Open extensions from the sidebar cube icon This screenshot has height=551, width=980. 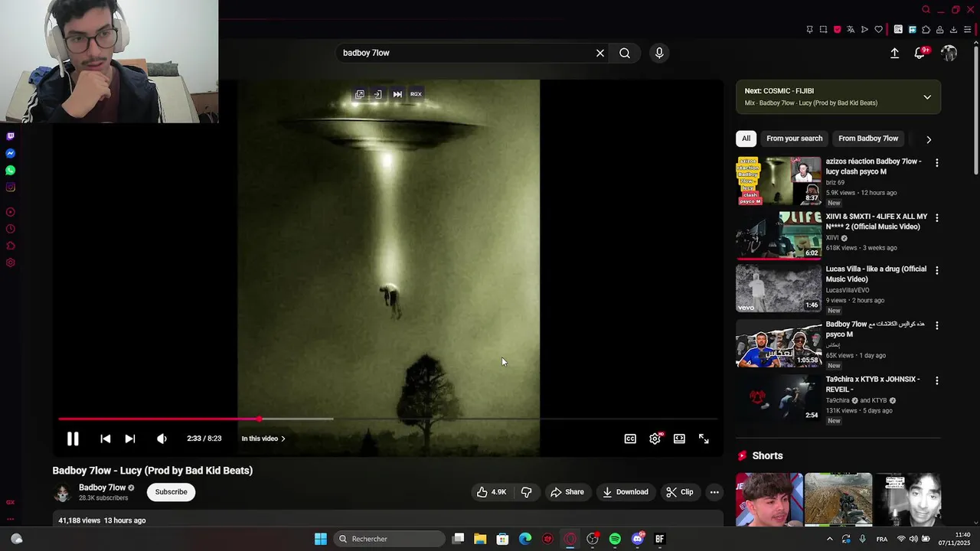pos(10,246)
